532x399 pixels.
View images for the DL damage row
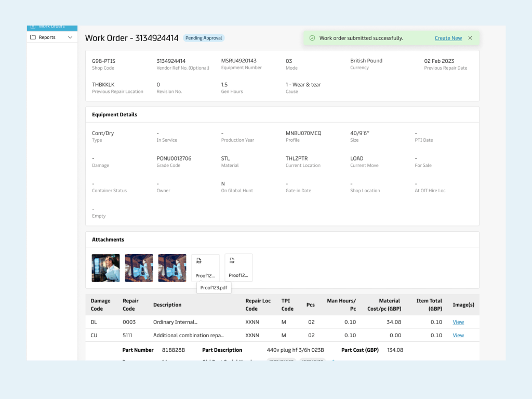click(x=458, y=322)
